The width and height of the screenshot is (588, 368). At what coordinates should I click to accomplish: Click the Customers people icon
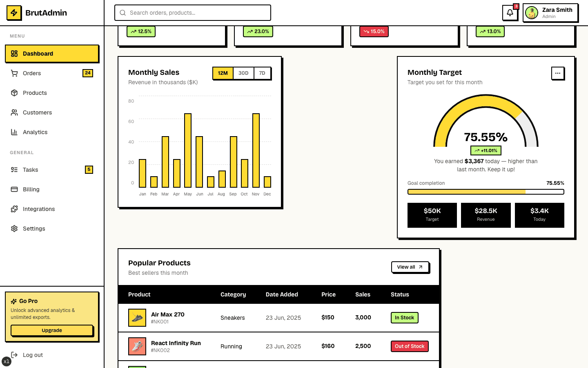14,112
